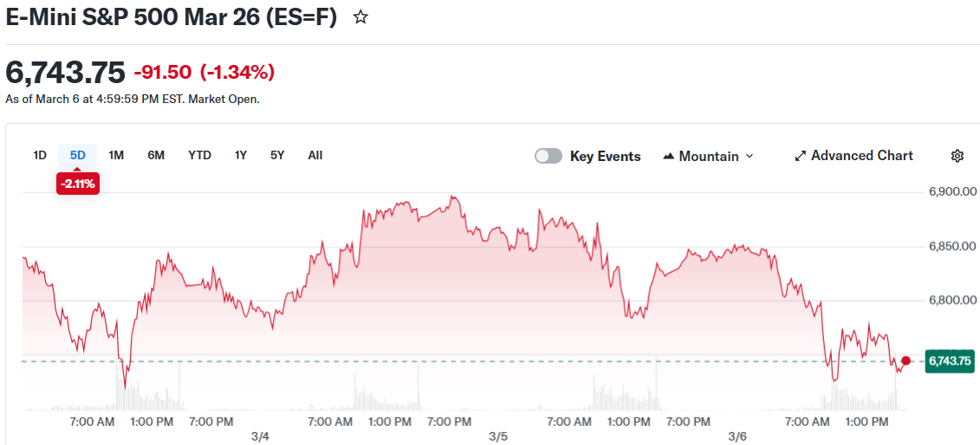Click the 3/4 date label on x-axis
This screenshot has width=980, height=445.
pos(261,435)
